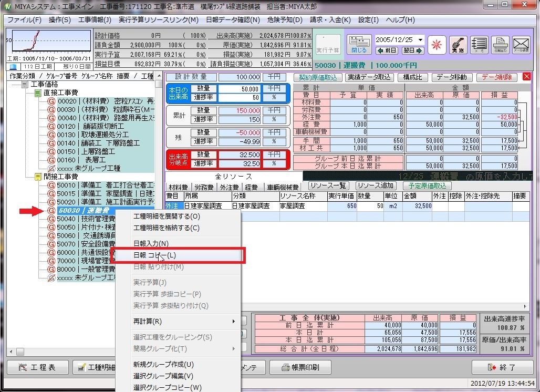540x392 pixels.
Task: Click the データ削除 button
Action: (496, 77)
